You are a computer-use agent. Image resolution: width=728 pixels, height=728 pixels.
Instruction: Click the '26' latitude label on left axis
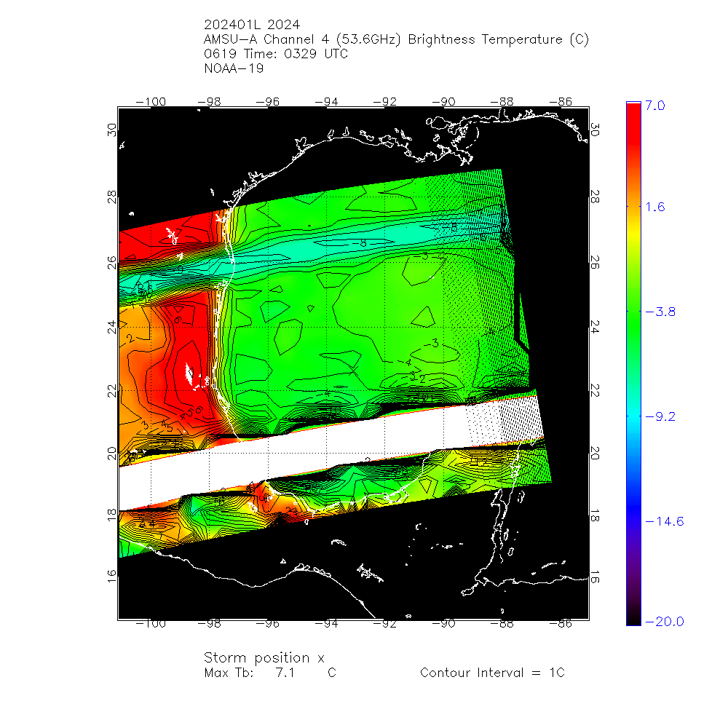click(x=112, y=263)
